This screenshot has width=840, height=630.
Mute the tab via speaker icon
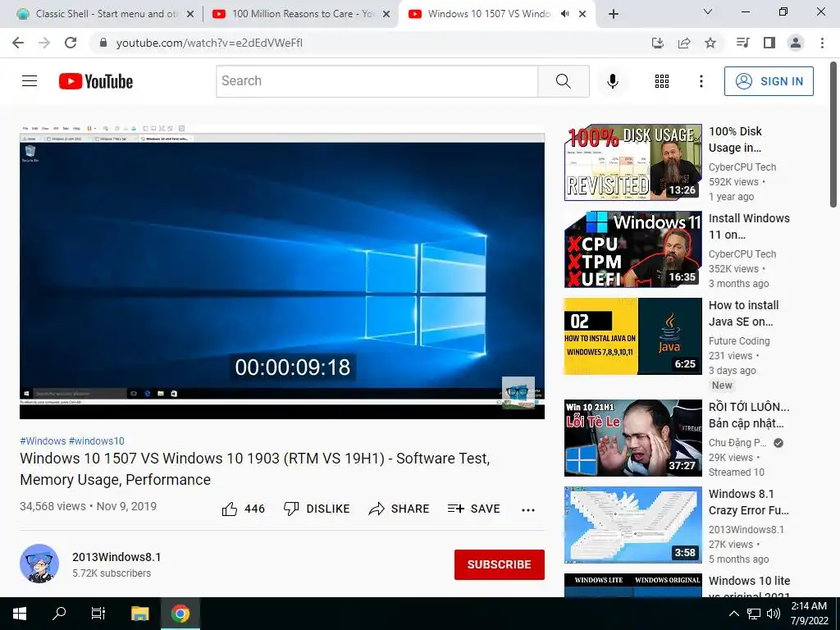[564, 14]
